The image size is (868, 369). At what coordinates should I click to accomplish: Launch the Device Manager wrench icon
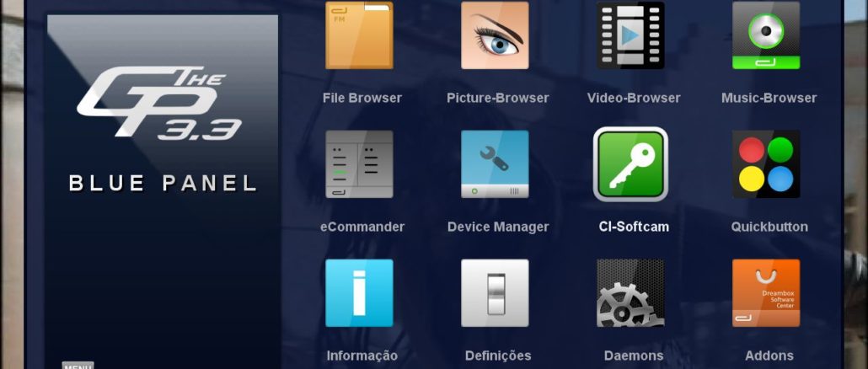pyautogui.click(x=495, y=164)
